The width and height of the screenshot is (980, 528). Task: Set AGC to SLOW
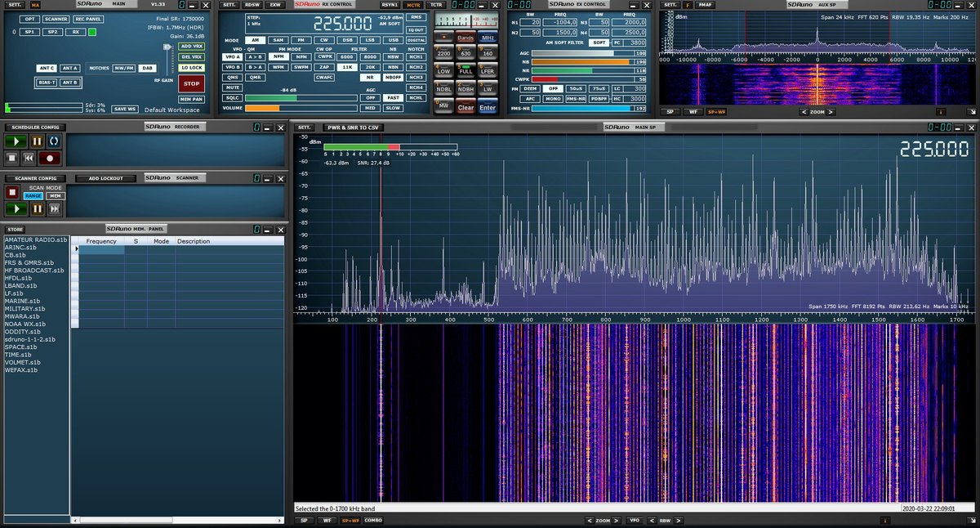[394, 107]
